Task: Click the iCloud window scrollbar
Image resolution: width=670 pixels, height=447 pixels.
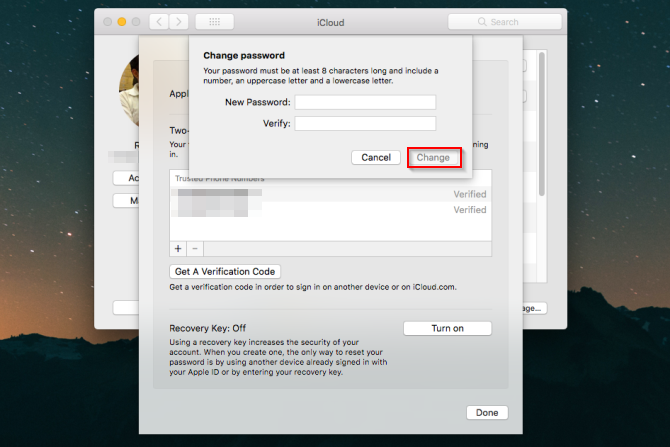Action: [542, 124]
